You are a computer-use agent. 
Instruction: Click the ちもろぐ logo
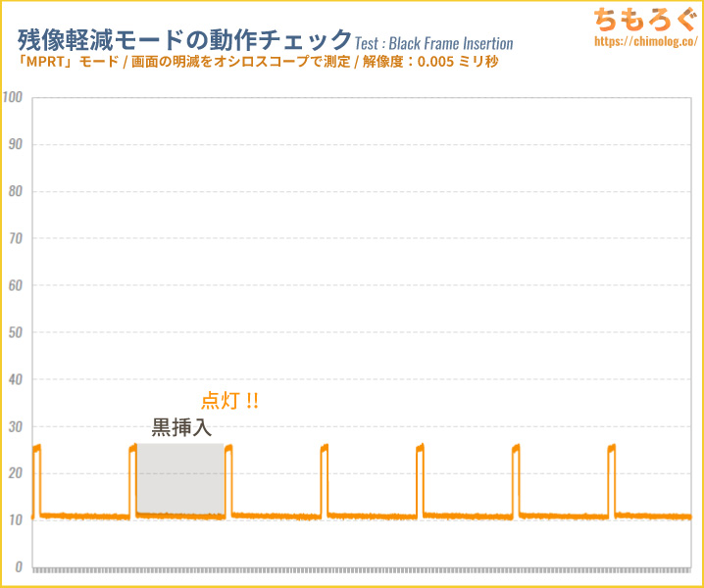[x=645, y=21]
